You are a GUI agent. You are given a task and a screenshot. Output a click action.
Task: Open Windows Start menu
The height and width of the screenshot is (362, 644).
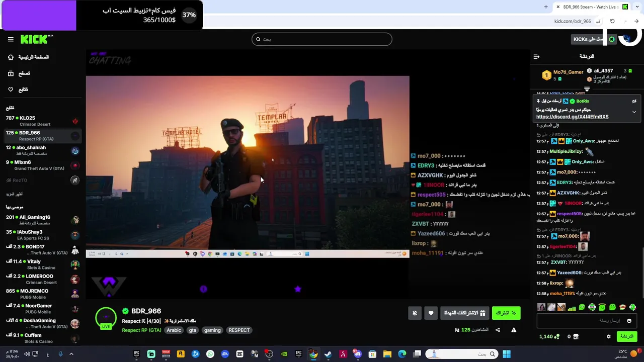pos(507,354)
